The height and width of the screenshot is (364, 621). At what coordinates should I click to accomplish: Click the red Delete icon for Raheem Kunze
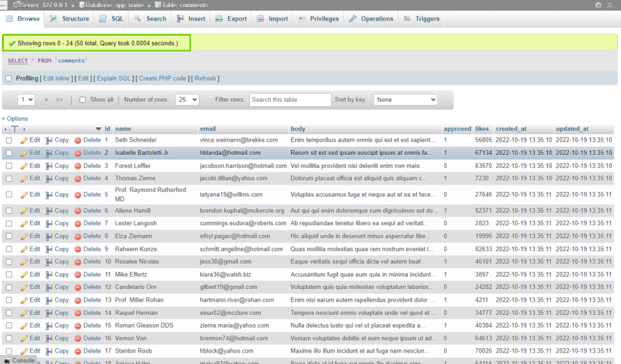[78, 249]
